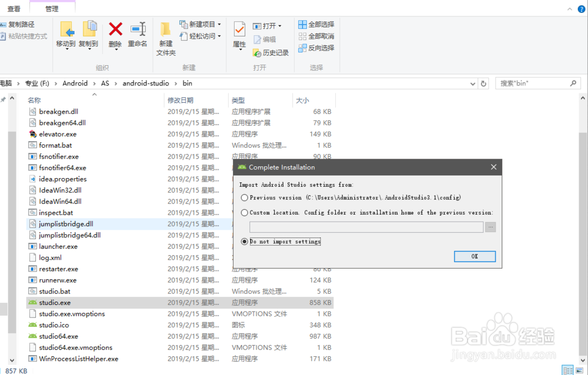
Task: Click Invert selection (反向选择)
Action: pos(316,48)
